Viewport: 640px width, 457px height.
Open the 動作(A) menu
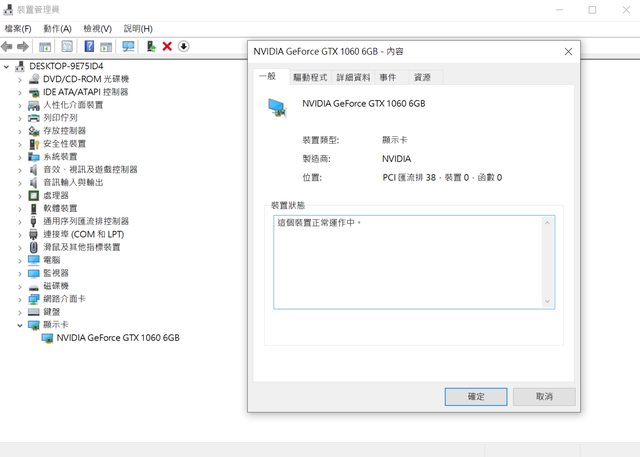[58, 29]
